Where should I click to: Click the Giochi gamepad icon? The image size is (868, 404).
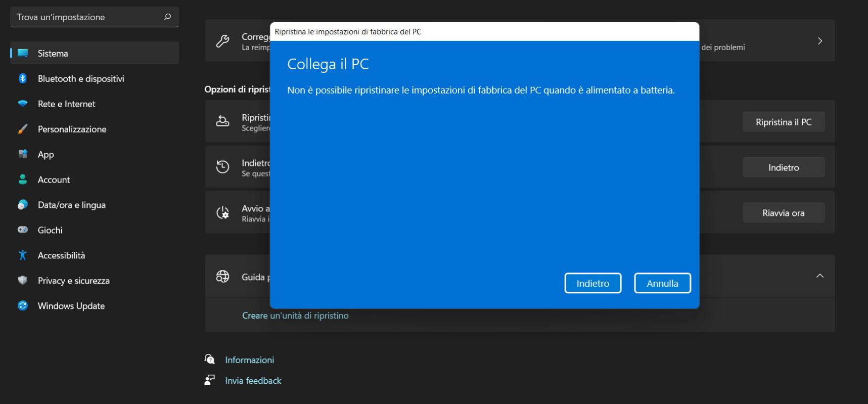[23, 230]
